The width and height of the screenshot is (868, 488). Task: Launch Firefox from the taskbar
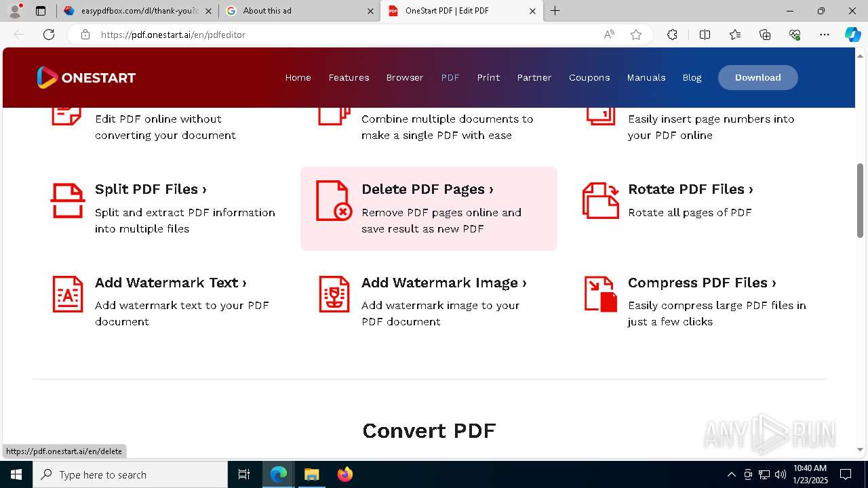point(345,474)
